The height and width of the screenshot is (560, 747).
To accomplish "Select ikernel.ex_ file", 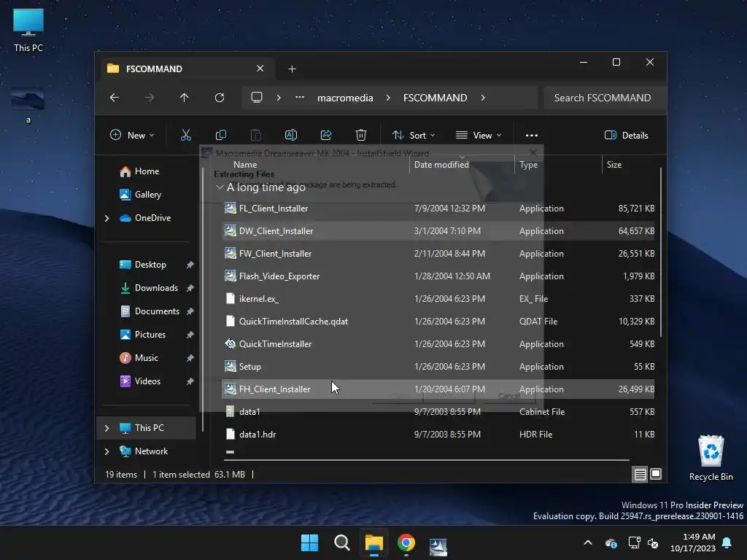I will pos(438,299).
